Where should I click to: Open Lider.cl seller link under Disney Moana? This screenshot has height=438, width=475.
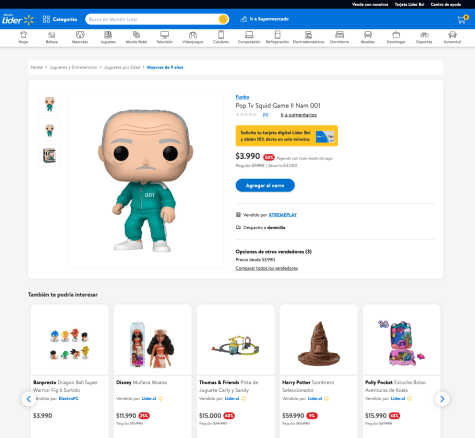(x=149, y=398)
